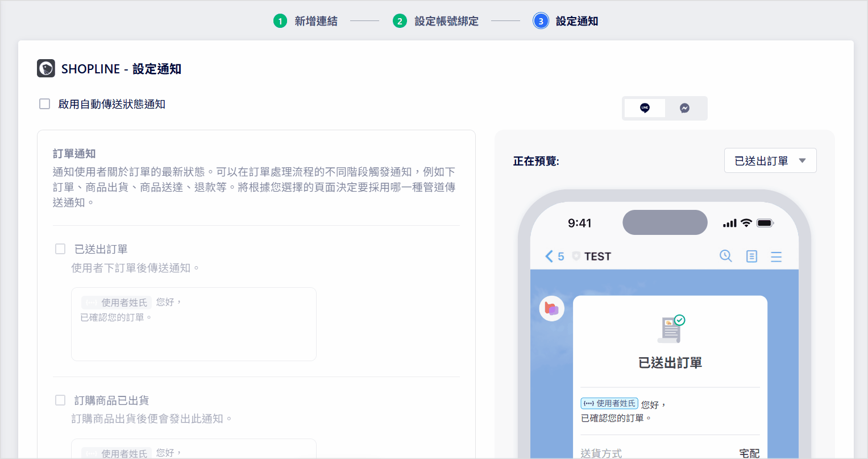Select step 3 設定通知
The image size is (868, 459).
(x=566, y=21)
